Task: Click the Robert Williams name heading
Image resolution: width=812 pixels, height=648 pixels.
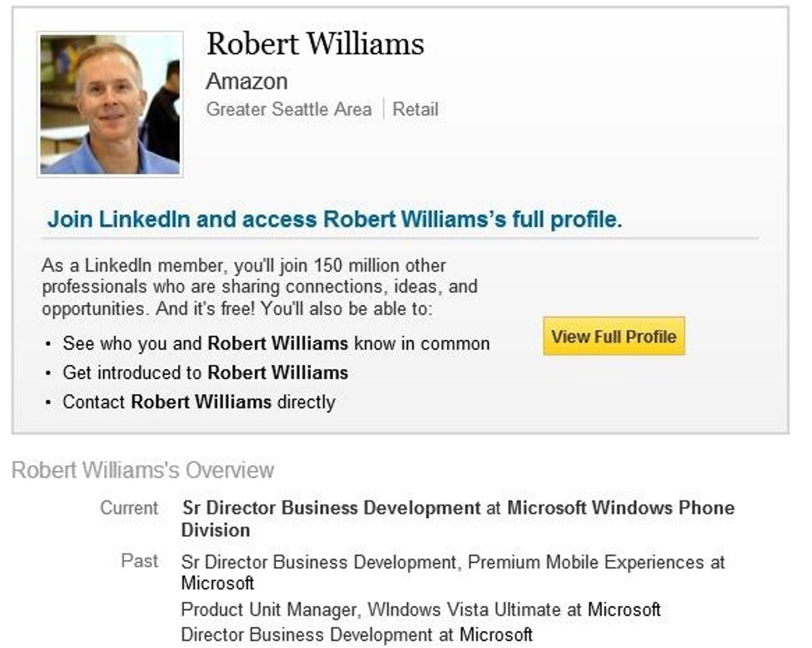Action: point(315,44)
